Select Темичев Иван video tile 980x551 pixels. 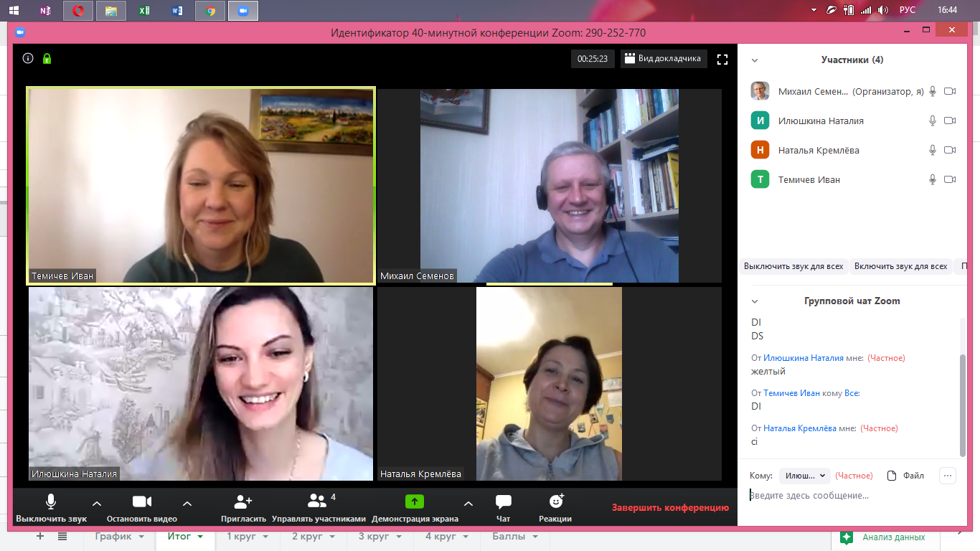pyautogui.click(x=201, y=185)
